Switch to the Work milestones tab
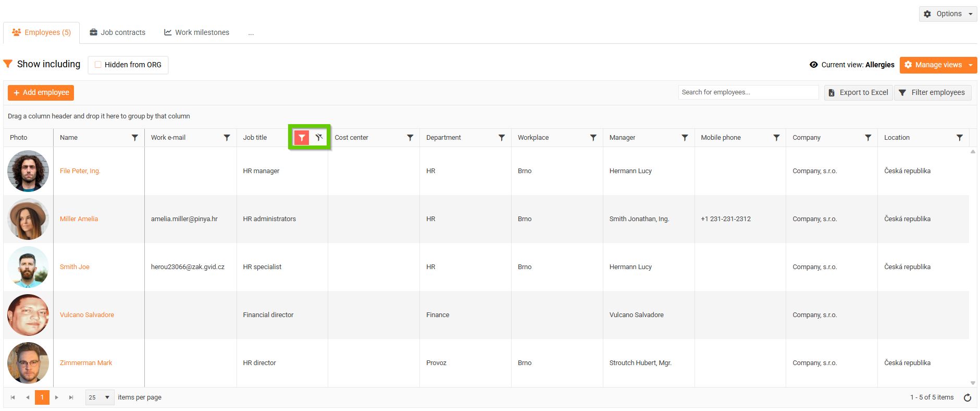Viewport: 980px width, 411px height. coord(196,32)
